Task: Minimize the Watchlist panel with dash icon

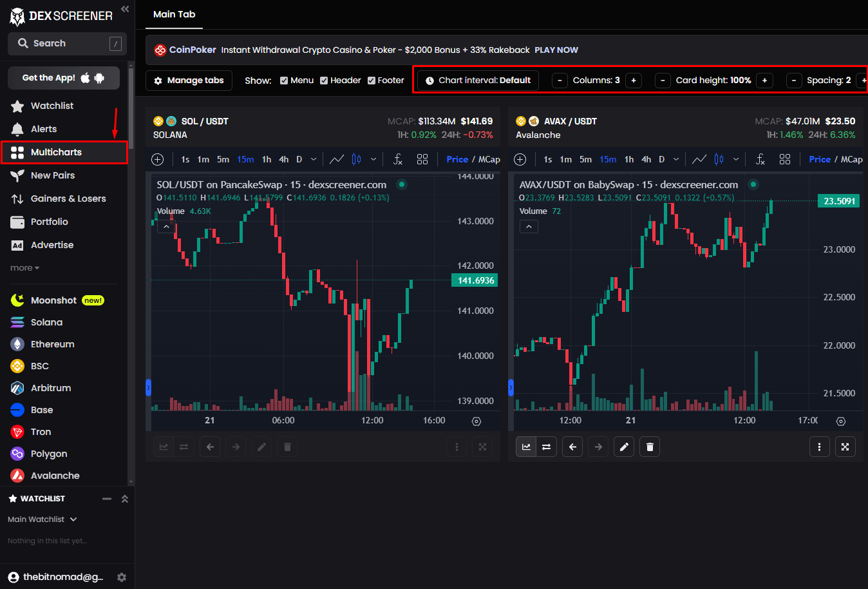Action: coord(107,499)
